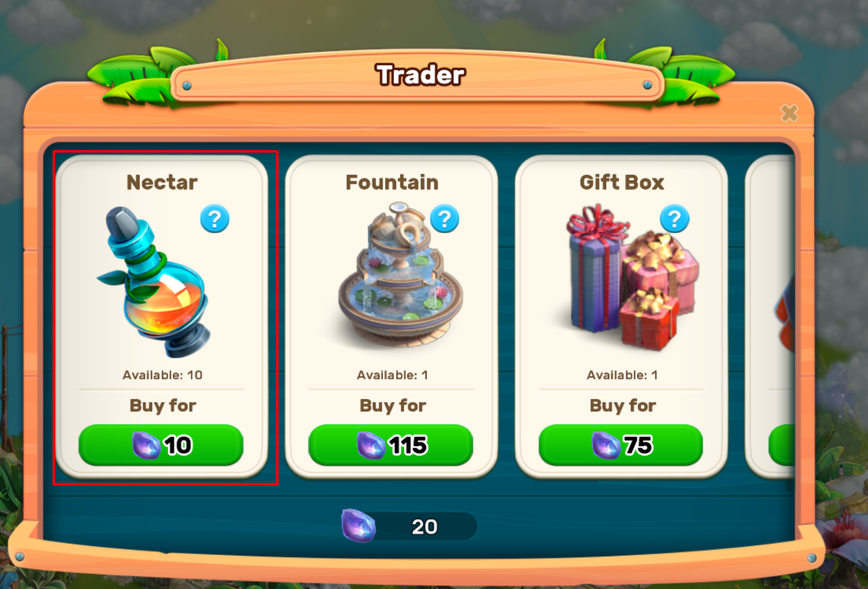Click the gem icon on Nectar price
This screenshot has width=868, height=589.
pyautogui.click(x=146, y=445)
